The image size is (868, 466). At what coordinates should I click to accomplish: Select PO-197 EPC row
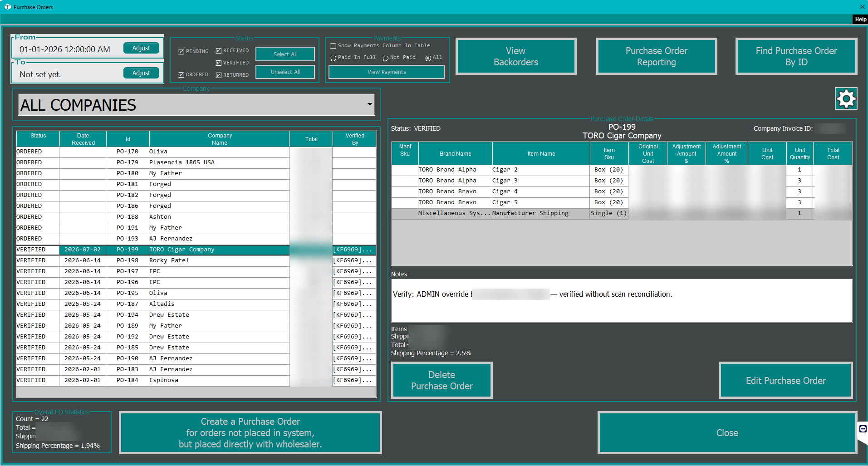point(196,271)
